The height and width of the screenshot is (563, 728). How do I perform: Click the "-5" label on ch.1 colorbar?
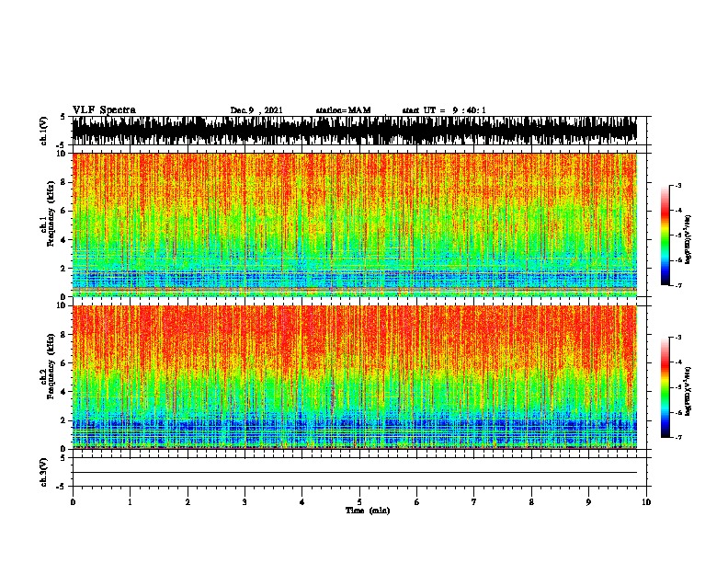(x=678, y=236)
